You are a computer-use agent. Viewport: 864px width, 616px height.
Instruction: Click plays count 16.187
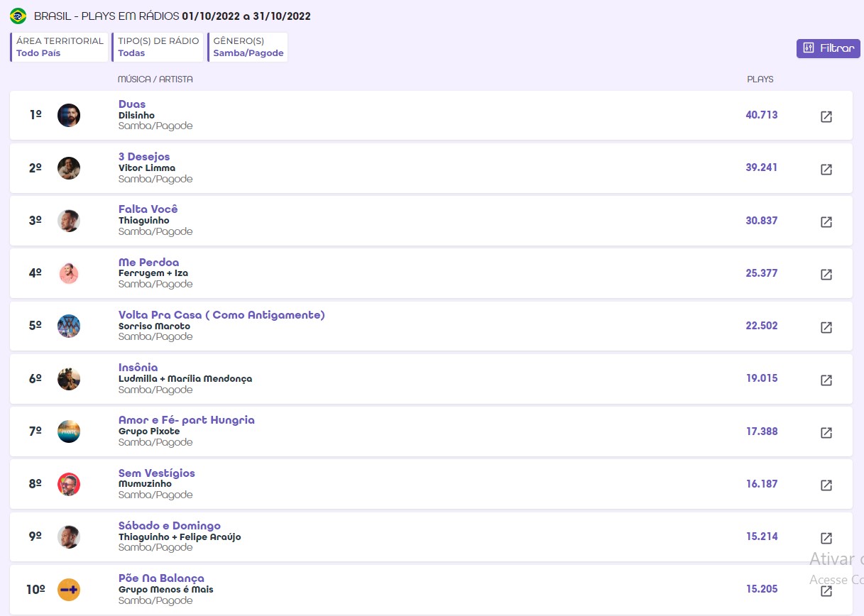click(762, 484)
